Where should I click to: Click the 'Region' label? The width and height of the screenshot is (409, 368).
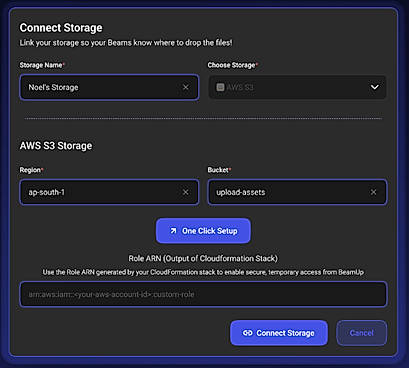pos(30,170)
